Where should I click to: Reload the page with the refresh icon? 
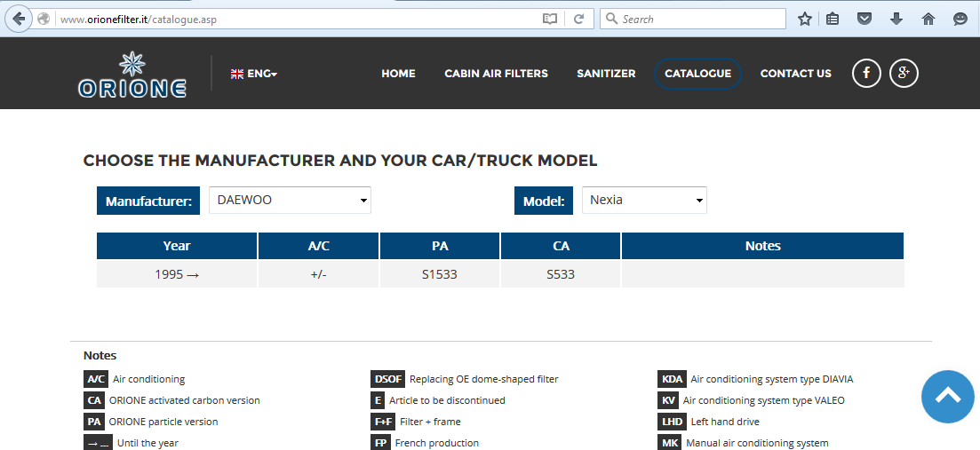point(579,20)
